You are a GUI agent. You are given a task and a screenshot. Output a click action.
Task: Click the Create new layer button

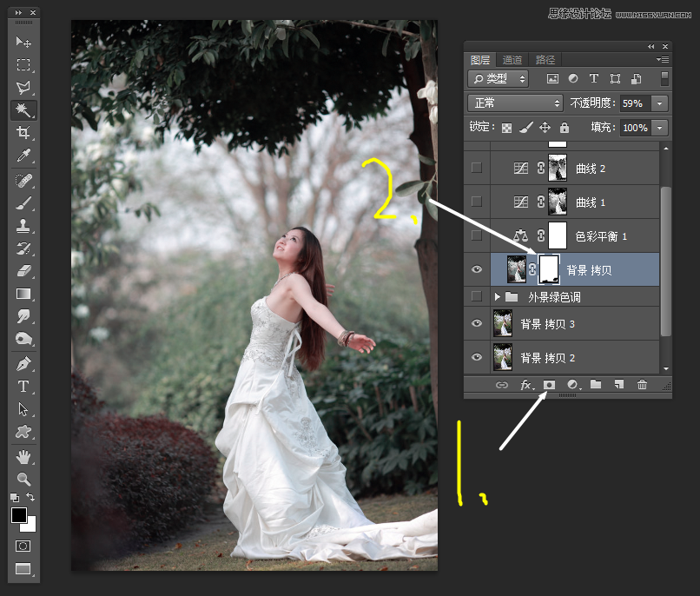[x=617, y=385]
